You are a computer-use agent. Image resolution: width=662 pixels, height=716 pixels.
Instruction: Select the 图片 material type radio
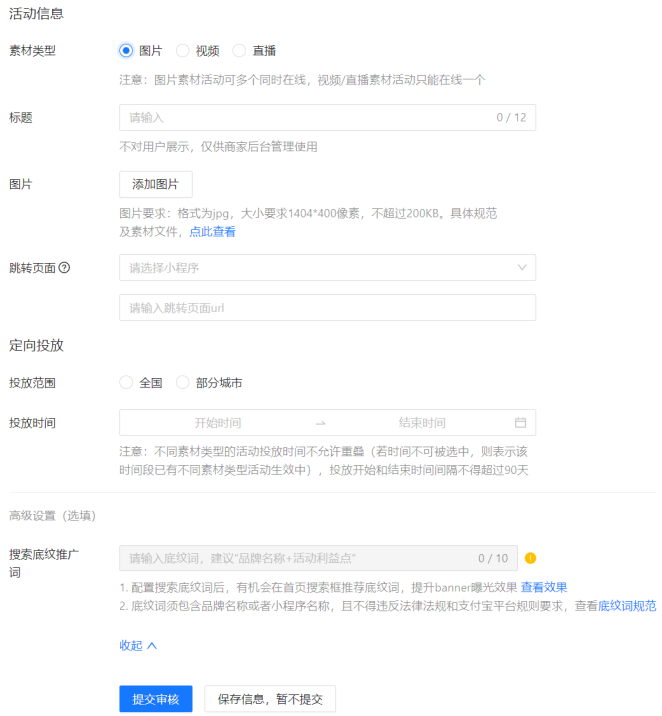coord(126,50)
